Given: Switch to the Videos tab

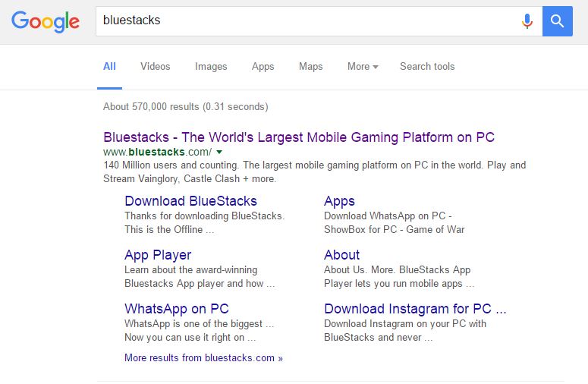Looking at the screenshot, I should pyautogui.click(x=156, y=66).
